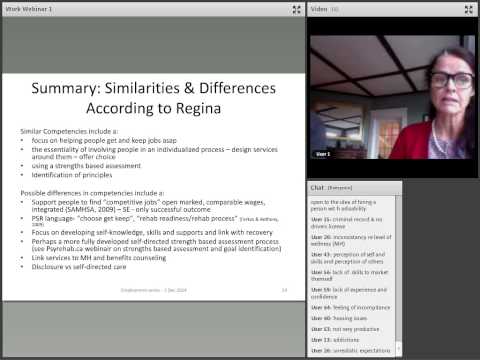The image size is (480, 360).
Task: Click the 'Work Webinar 1' pod title
Action: [29, 9]
